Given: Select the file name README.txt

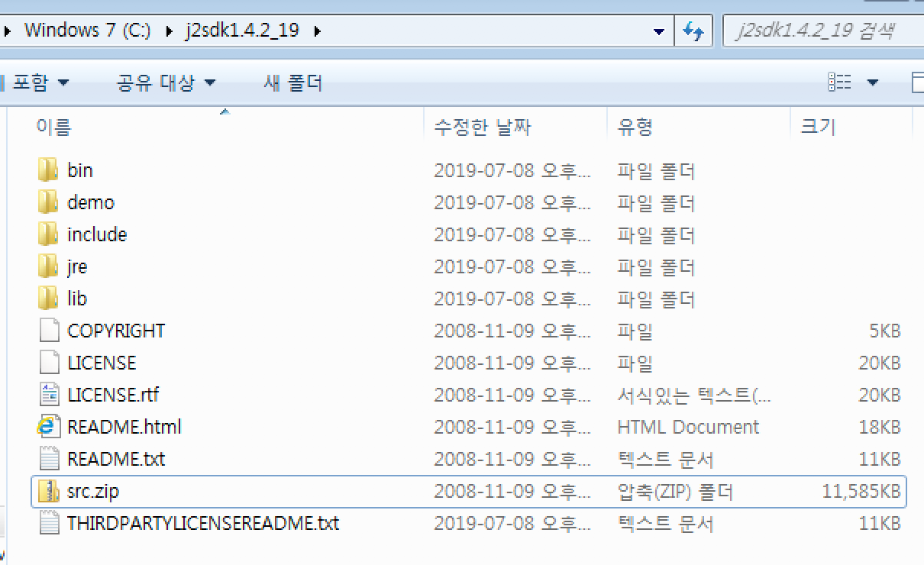Looking at the screenshot, I should coord(116,459).
